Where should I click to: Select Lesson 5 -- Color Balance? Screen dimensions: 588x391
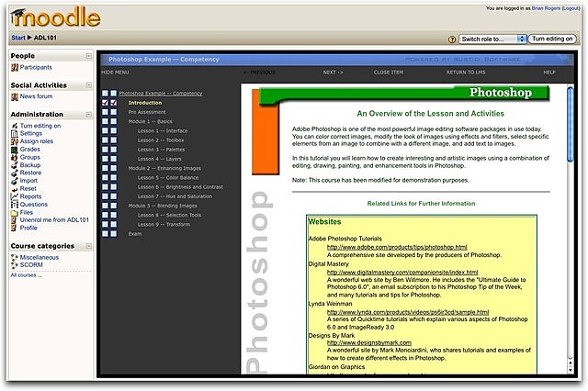pos(168,177)
